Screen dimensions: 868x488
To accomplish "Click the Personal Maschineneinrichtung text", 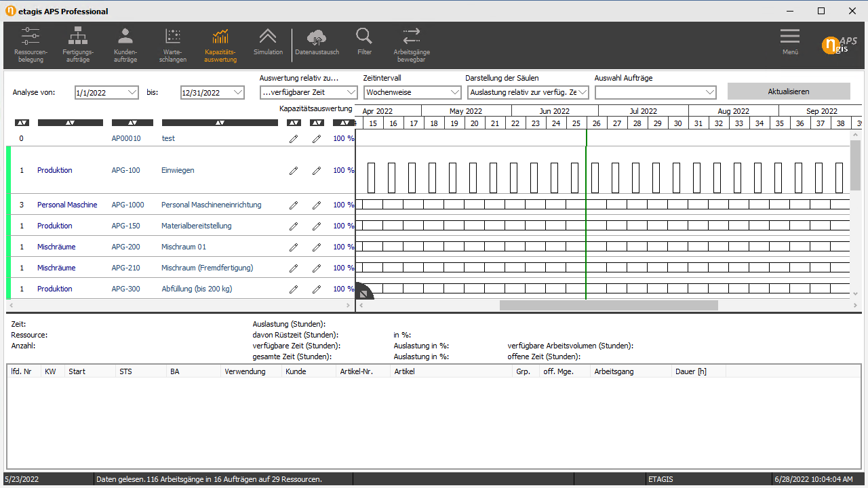I will [211, 205].
